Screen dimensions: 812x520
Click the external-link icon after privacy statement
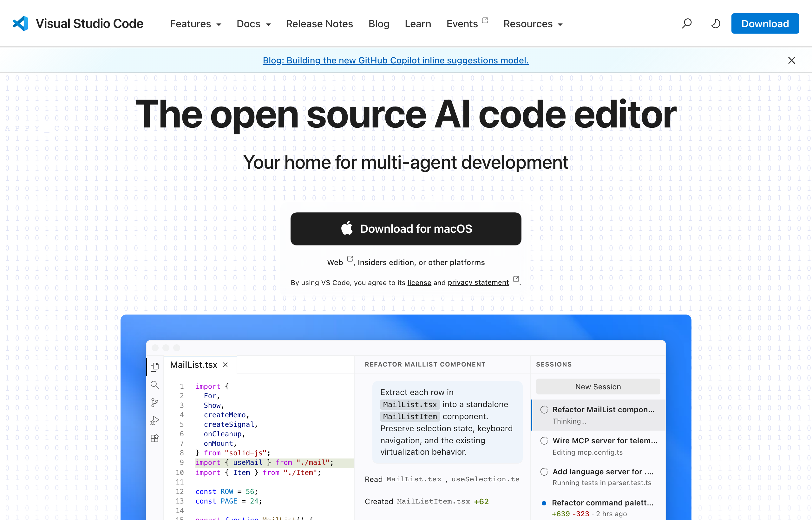click(516, 279)
